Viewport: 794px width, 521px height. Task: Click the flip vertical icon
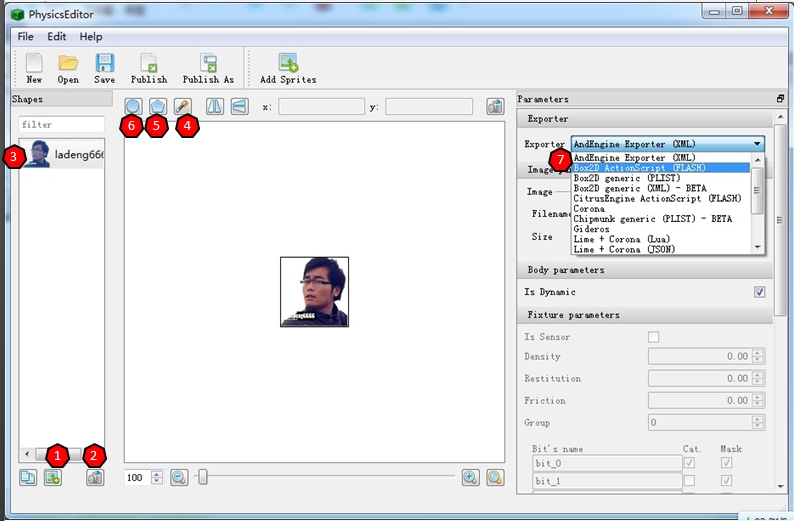tap(239, 106)
